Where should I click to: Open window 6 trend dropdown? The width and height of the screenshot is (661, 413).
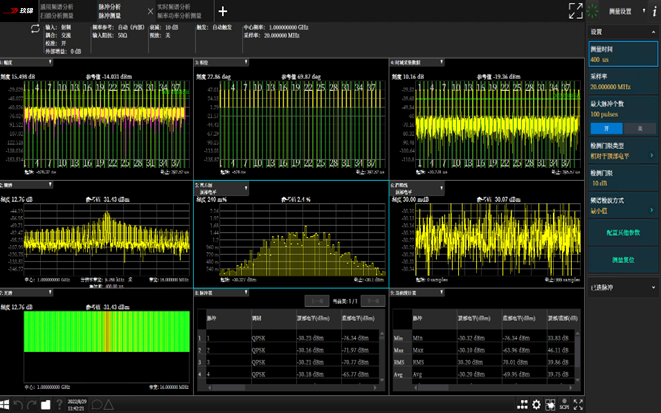coord(441,188)
